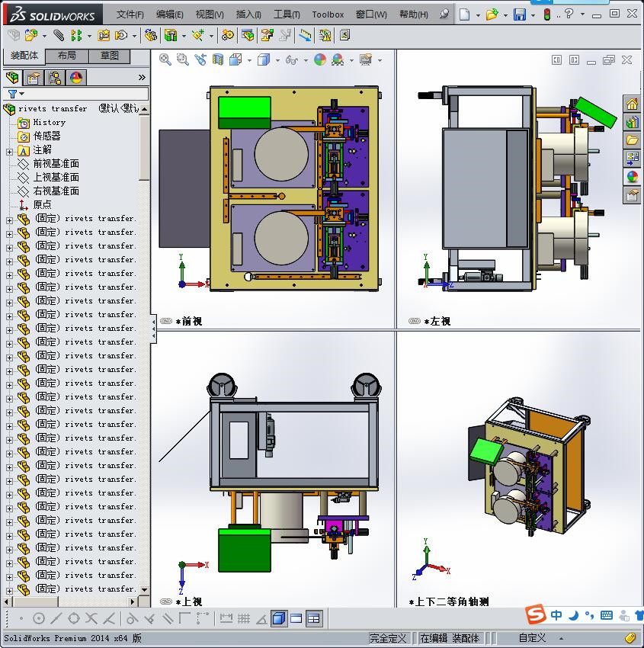Pin the menu bar with the pushpin
Image resolution: width=644 pixels, height=648 pixels.
pos(444,14)
